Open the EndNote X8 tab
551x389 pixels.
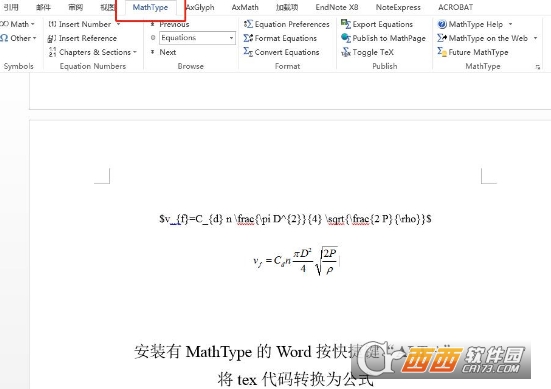(337, 7)
